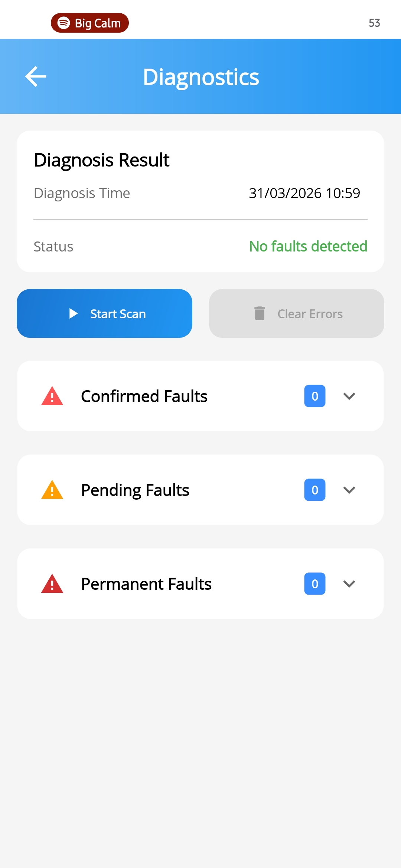
Task: Tap the Permanent Faults label
Action: 146,584
